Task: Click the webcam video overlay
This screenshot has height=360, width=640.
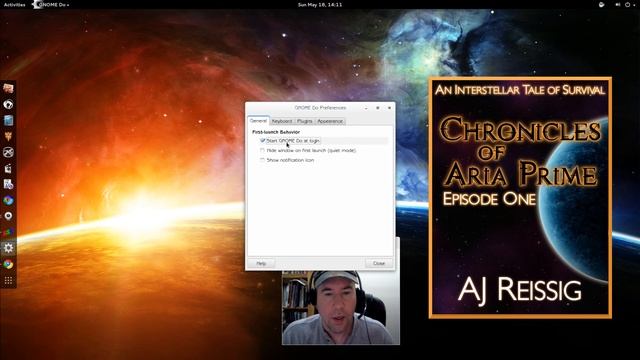Action: pos(341,308)
